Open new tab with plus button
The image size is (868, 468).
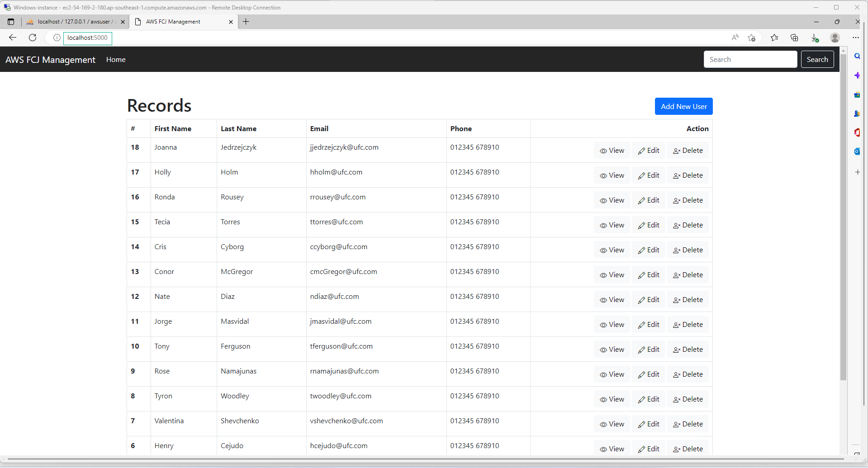pos(246,22)
